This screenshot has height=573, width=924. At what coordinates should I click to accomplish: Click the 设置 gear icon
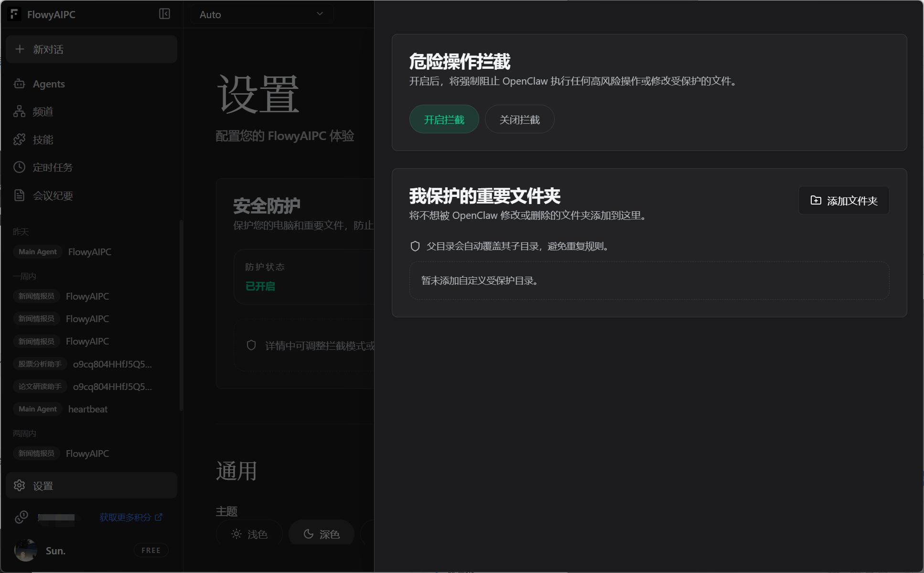click(20, 486)
